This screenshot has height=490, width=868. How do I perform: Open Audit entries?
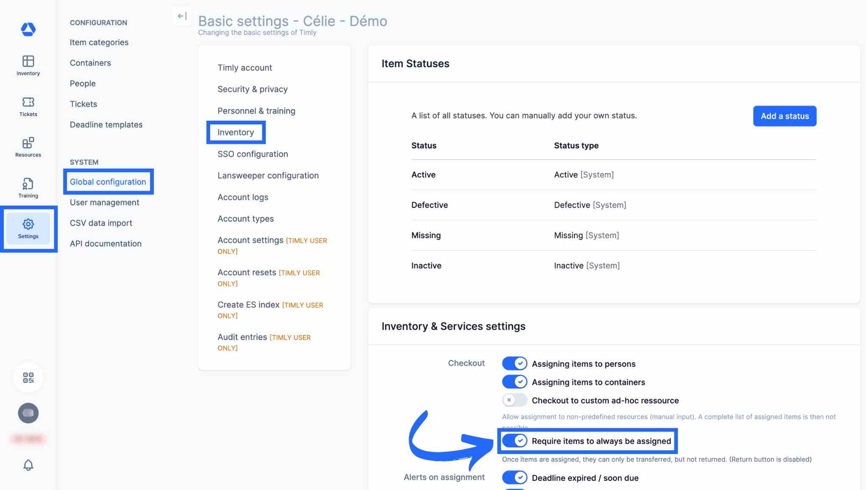click(x=264, y=342)
